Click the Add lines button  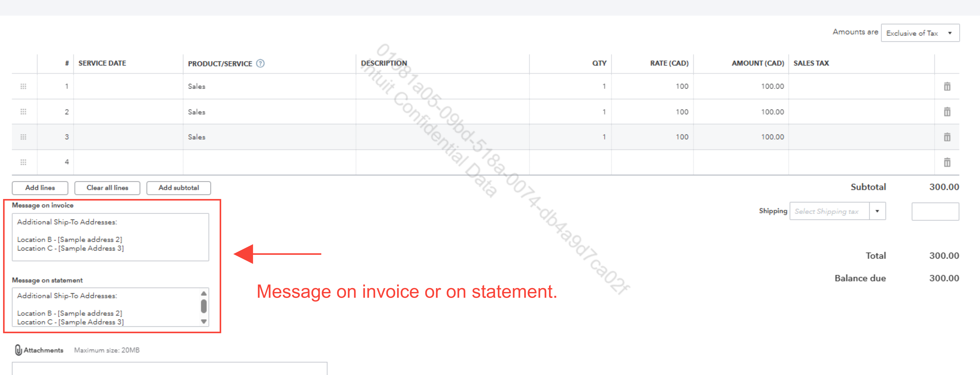point(40,188)
